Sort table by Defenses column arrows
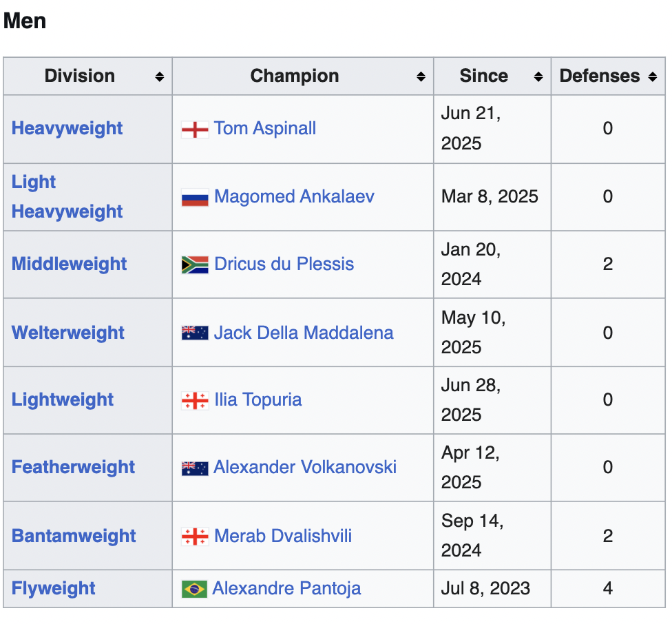 pyautogui.click(x=652, y=76)
